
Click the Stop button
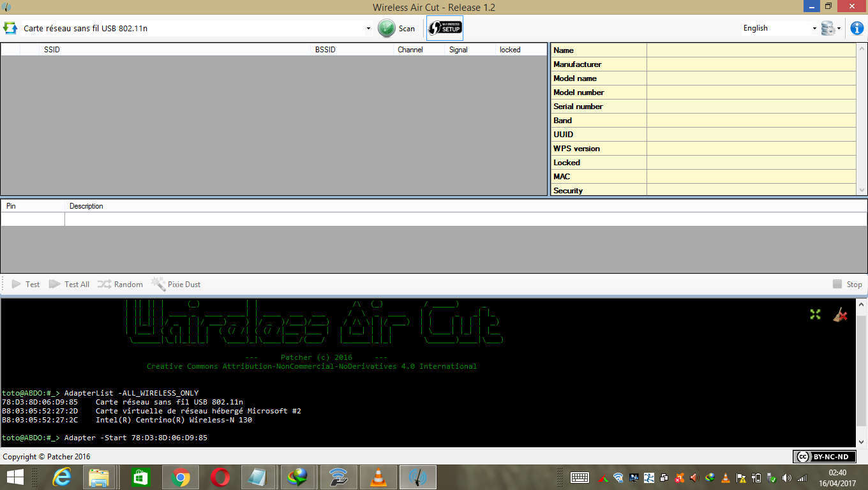[x=847, y=284]
